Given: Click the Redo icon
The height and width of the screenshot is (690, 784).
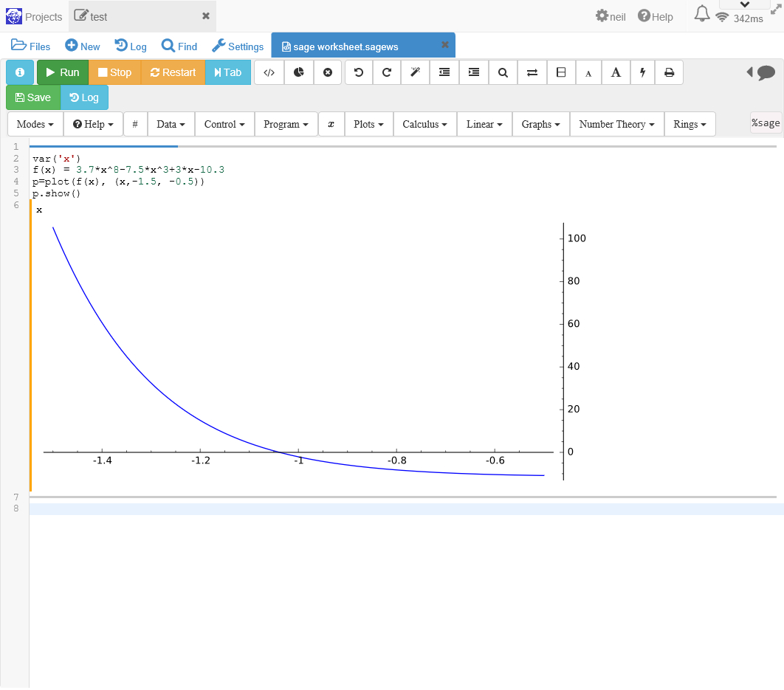Looking at the screenshot, I should (387, 72).
